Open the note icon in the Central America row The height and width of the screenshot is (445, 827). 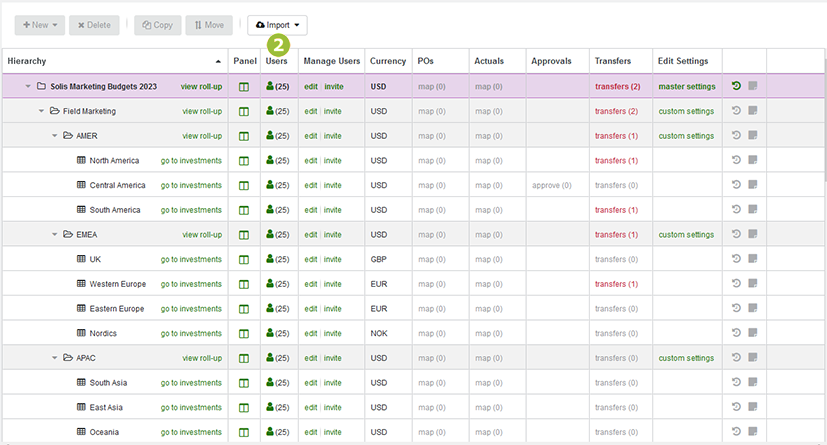[753, 185]
